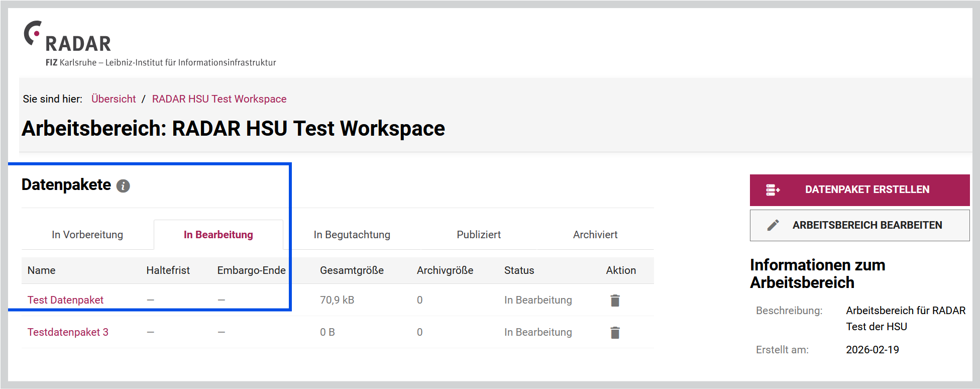Screen dimensions: 980x389
Task: Click the Informationen zum Arbeitsbereich heading
Action: [x=818, y=273]
